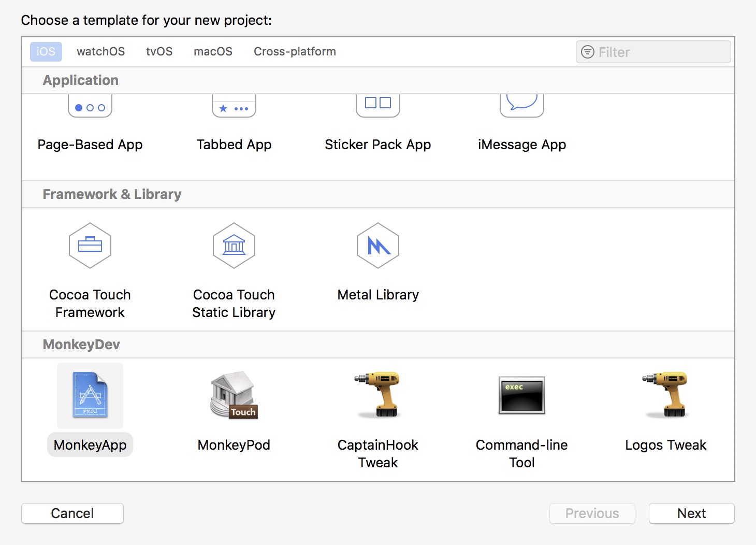Switch to the iOS platform tab
This screenshot has height=545, width=756.
pyautogui.click(x=46, y=52)
